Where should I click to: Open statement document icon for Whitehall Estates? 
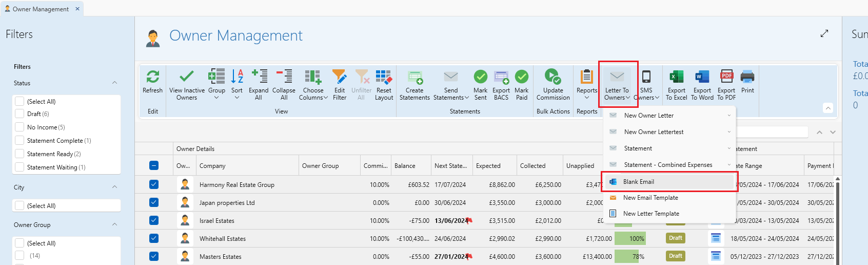(716, 238)
